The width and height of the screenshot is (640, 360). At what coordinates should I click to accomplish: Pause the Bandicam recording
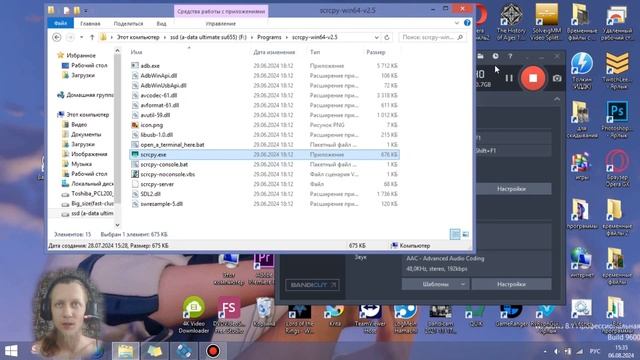(509, 78)
